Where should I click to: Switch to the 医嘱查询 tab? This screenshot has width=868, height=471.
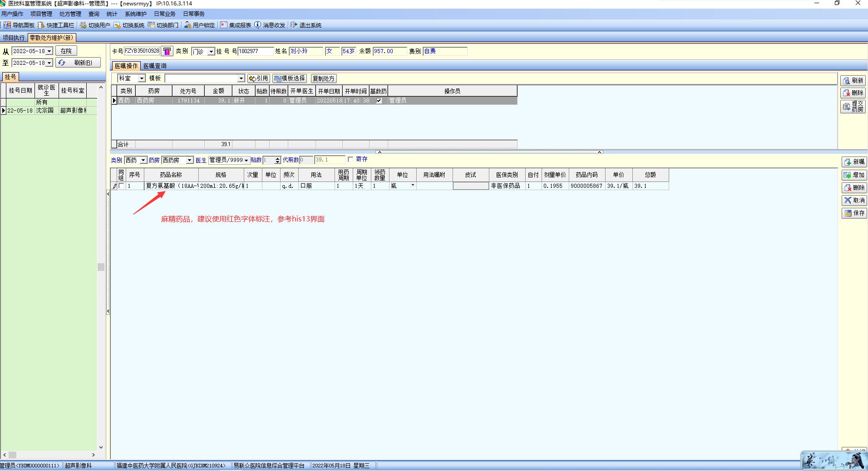pyautogui.click(x=155, y=66)
